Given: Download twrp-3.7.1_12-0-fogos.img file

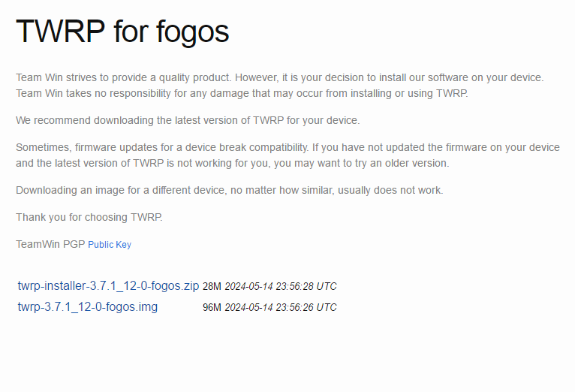Looking at the screenshot, I should point(88,306).
